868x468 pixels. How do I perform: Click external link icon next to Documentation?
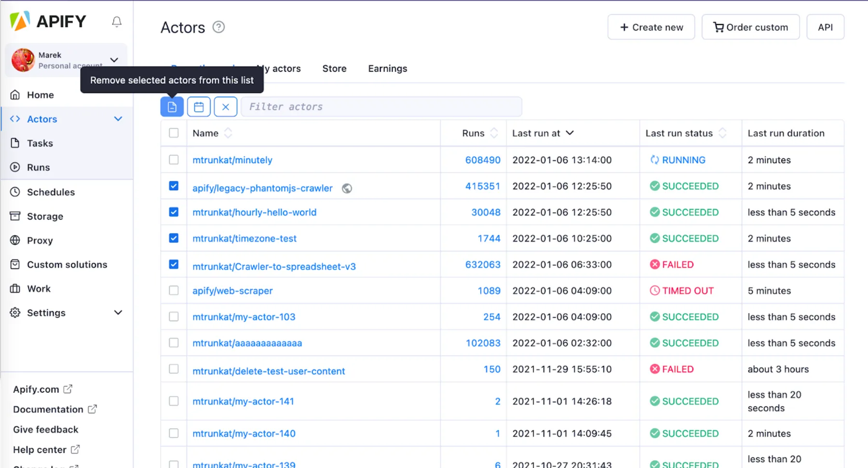click(92, 409)
